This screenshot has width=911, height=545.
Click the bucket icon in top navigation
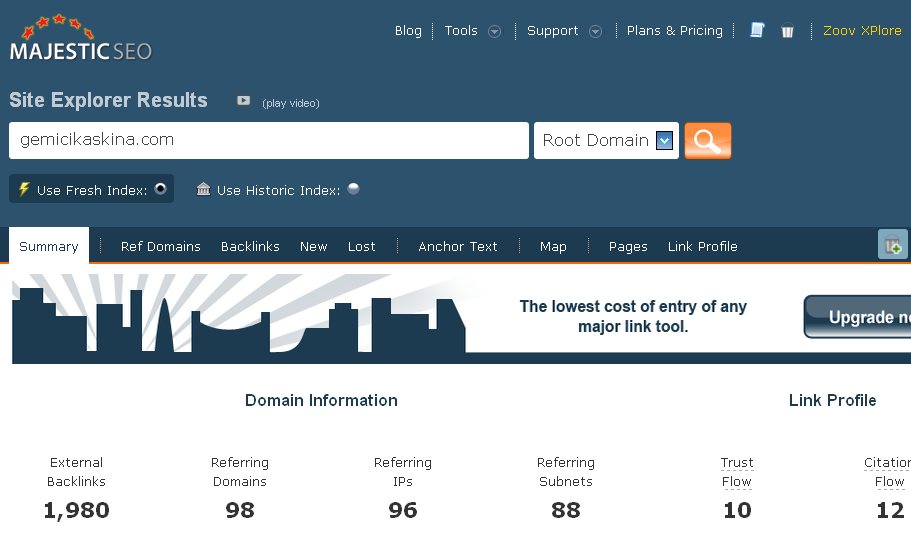point(787,31)
